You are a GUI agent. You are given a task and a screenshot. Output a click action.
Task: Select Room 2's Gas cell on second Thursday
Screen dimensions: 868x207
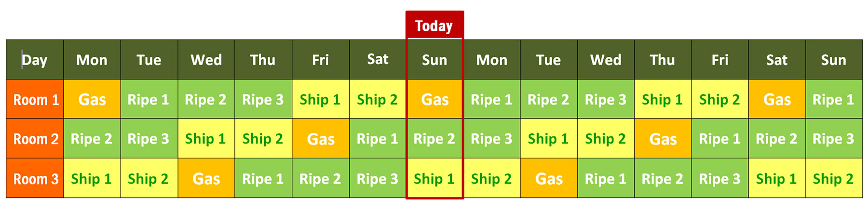663,139
